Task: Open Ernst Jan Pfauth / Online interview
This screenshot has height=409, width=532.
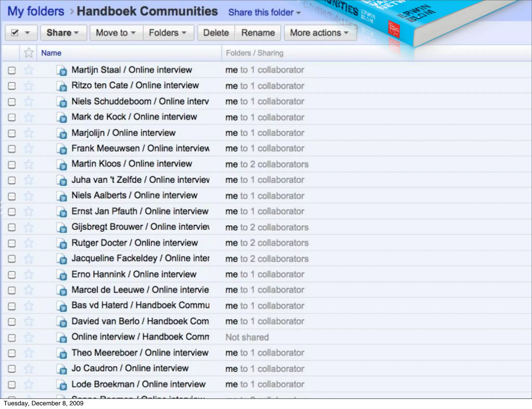Action: coord(140,211)
